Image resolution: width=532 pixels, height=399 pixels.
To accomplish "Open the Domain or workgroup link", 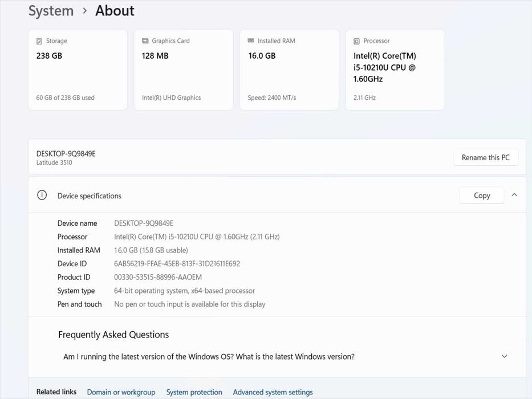I will coord(121,392).
